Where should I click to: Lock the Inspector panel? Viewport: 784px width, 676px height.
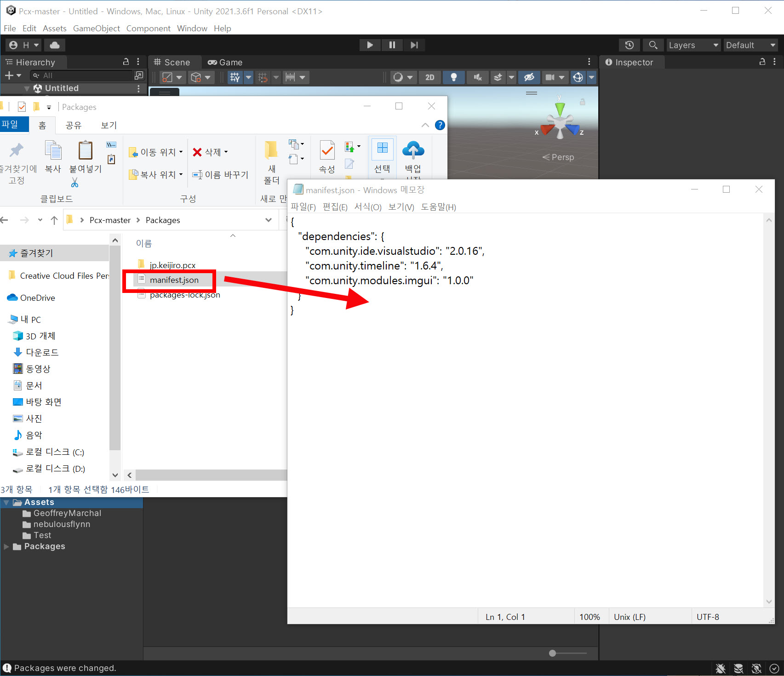coord(762,62)
